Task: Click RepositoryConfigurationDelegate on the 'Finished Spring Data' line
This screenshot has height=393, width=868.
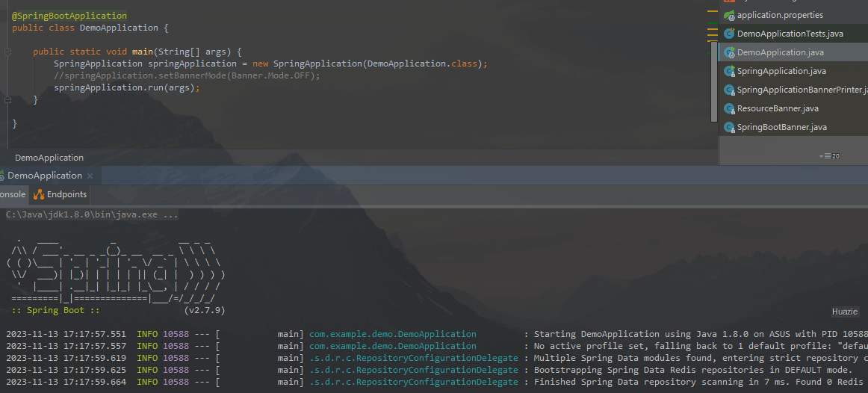Action: (x=414, y=382)
